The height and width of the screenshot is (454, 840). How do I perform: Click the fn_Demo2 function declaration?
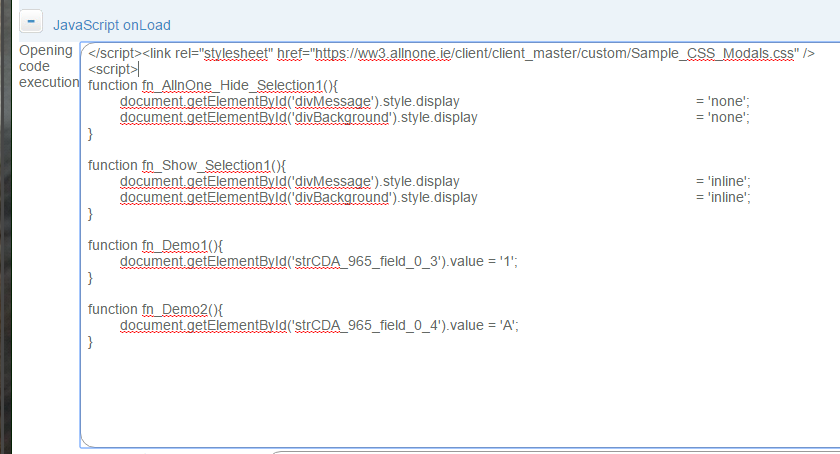pyautogui.click(x=155, y=309)
